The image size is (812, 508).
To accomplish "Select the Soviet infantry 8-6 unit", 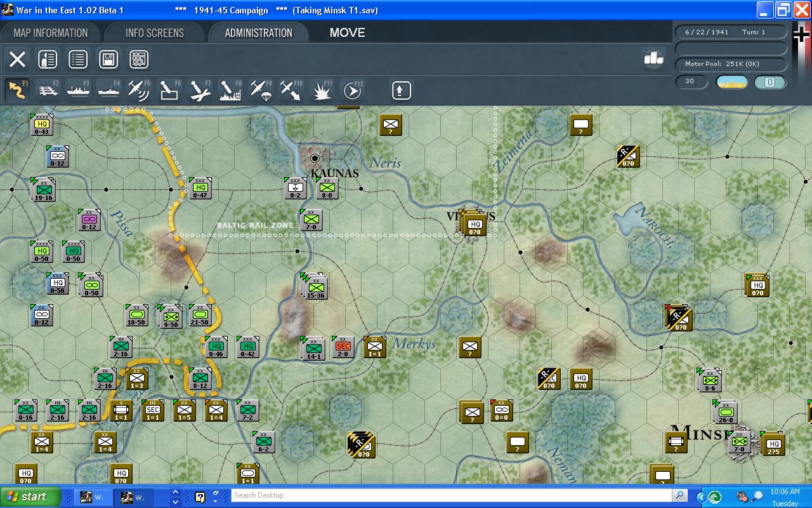I will (710, 380).
